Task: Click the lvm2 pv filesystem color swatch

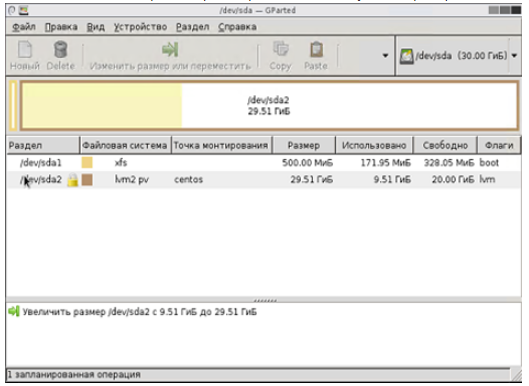Action: pyautogui.click(x=87, y=180)
